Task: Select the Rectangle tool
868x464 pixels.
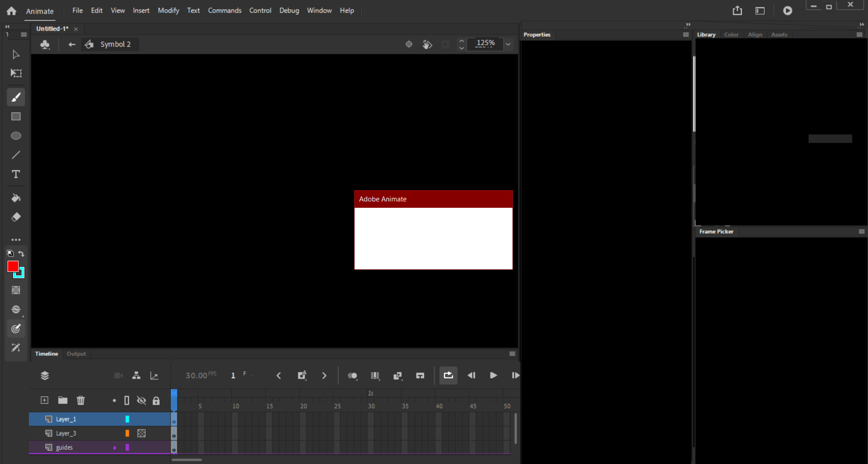Action: (x=16, y=116)
